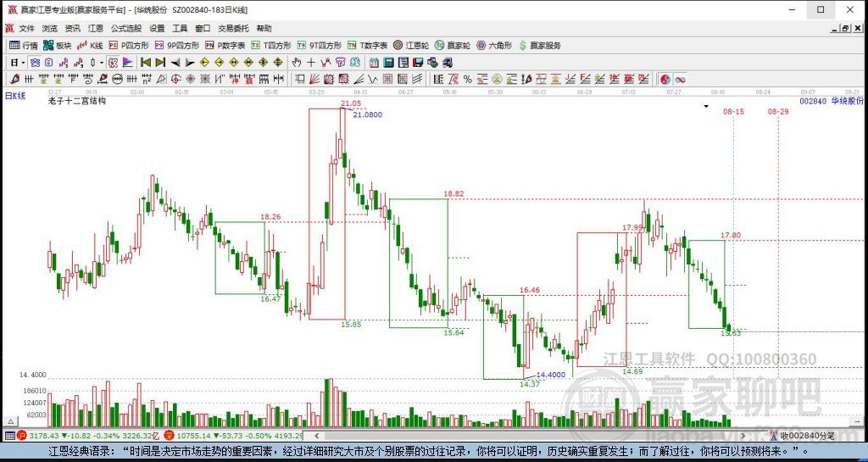Select the zigzag wave line tool
The height and width of the screenshot is (462, 868).
tap(373, 79)
